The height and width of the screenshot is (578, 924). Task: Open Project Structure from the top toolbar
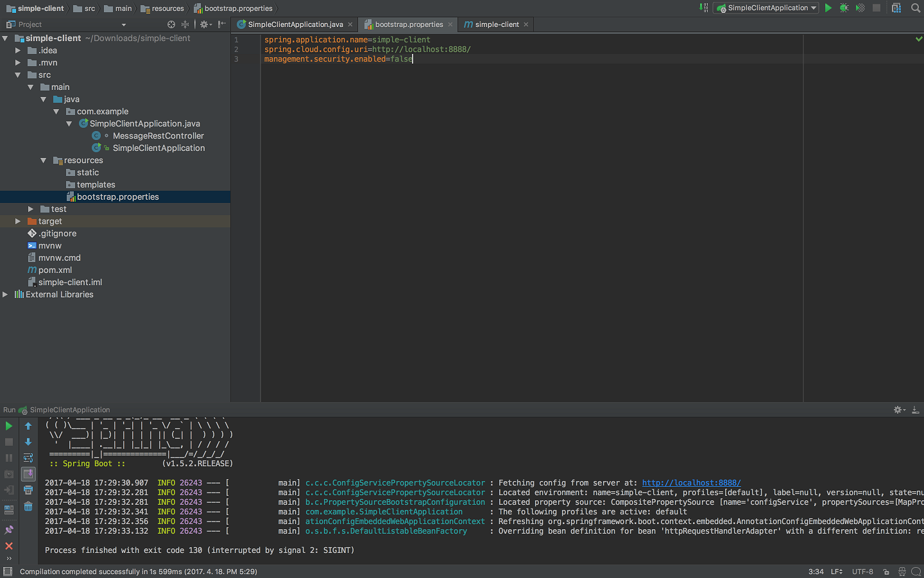(x=896, y=8)
